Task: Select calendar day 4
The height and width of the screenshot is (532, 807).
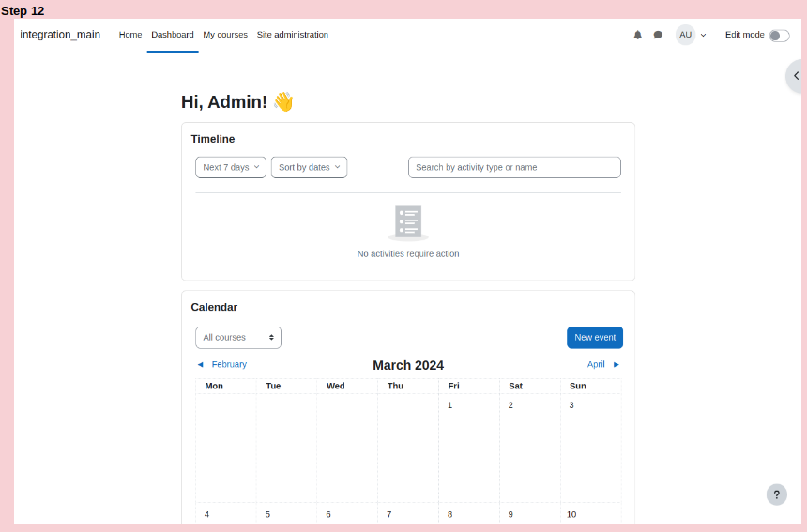Action: coord(206,514)
